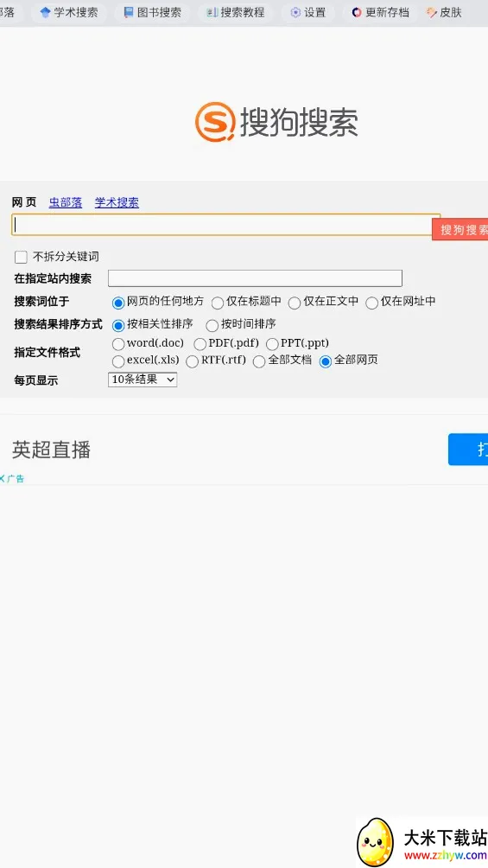Viewport: 488px width, 868px height.
Task: Open the 学术搜索 toolbar button
Action: click(x=68, y=12)
